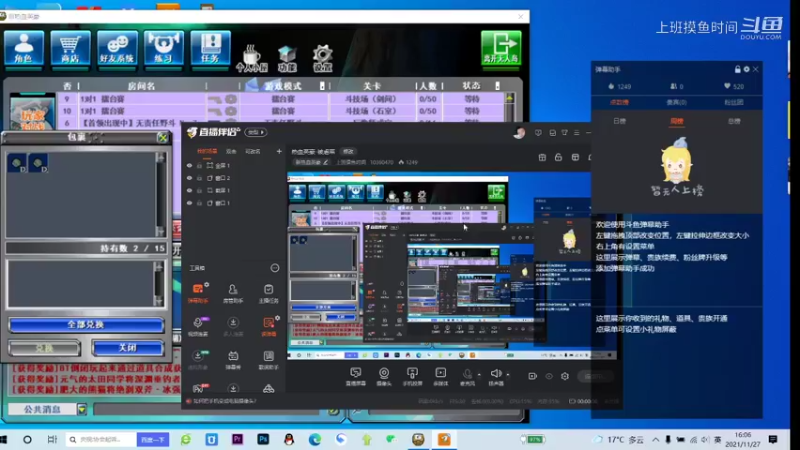Toggle visibility of the 全屏 1 source
This screenshot has height=450, width=800.
189,165
